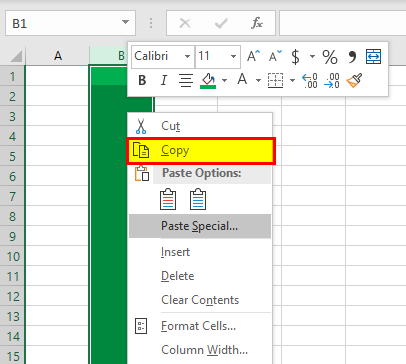Choose Copy from the context menu
This screenshot has height=364, width=406.
point(201,151)
